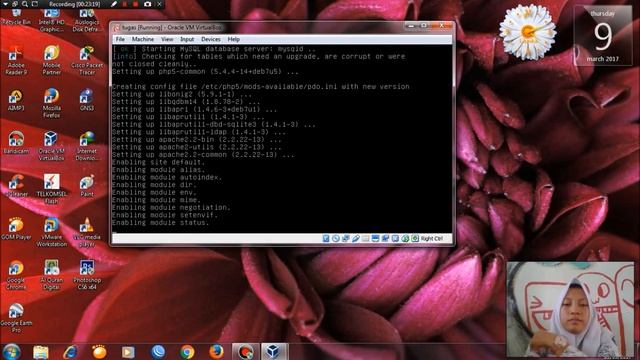The height and width of the screenshot is (360, 640).
Task: Select the Internet Download Manager shortcut
Action: (x=87, y=146)
